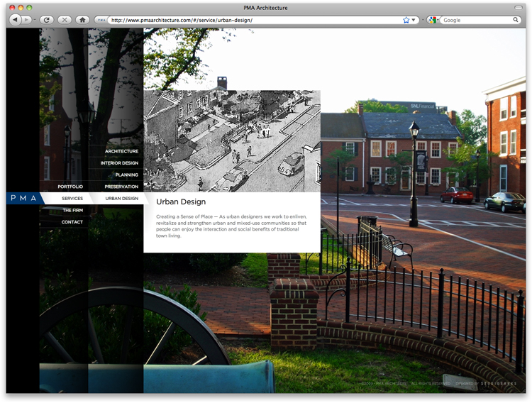Click the urban design sketch illustration
The width and height of the screenshot is (532, 403).
point(232,141)
